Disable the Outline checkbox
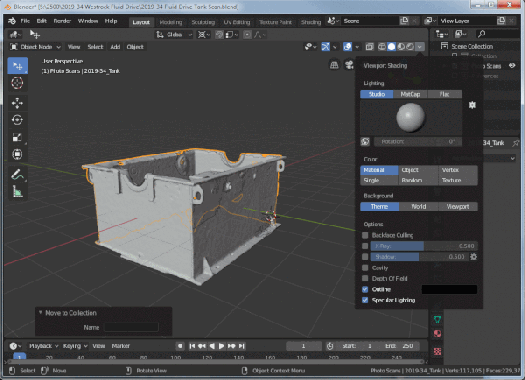 pyautogui.click(x=365, y=289)
